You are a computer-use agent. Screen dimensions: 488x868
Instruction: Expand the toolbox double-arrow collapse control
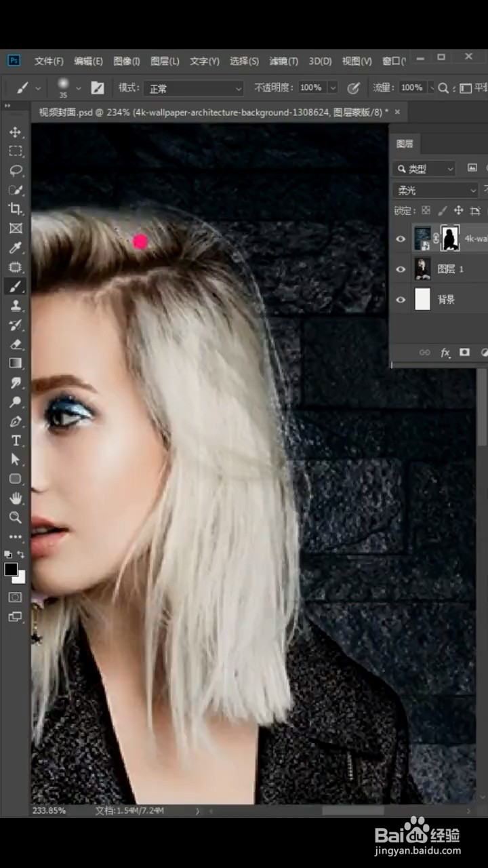pos(7,105)
